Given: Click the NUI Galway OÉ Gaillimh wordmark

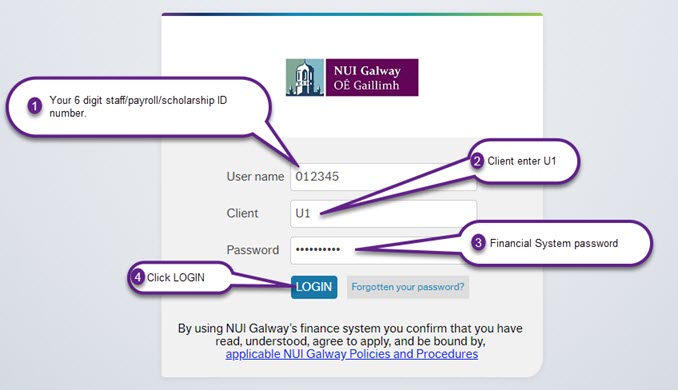Looking at the screenshot, I should click(372, 77).
